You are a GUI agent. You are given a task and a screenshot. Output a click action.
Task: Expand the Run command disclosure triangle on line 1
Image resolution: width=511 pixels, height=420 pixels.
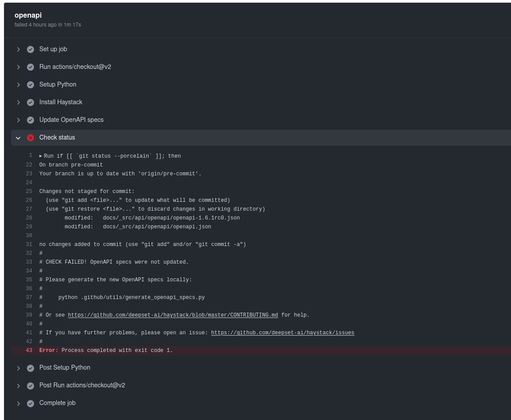(x=41, y=156)
